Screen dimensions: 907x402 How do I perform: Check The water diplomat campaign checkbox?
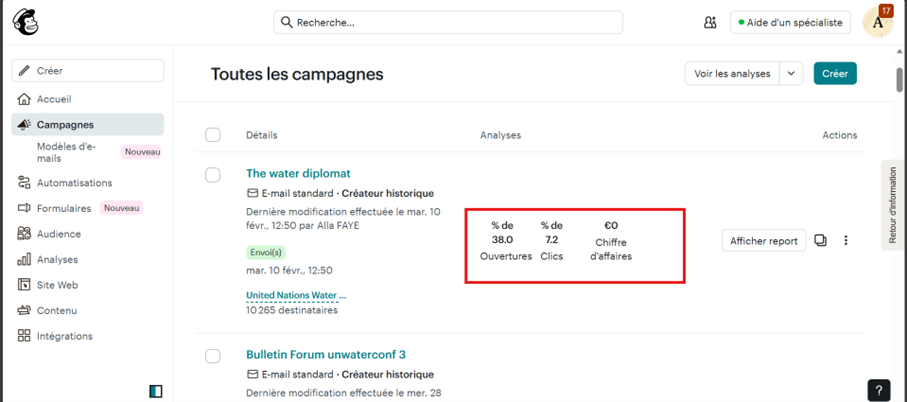(213, 175)
